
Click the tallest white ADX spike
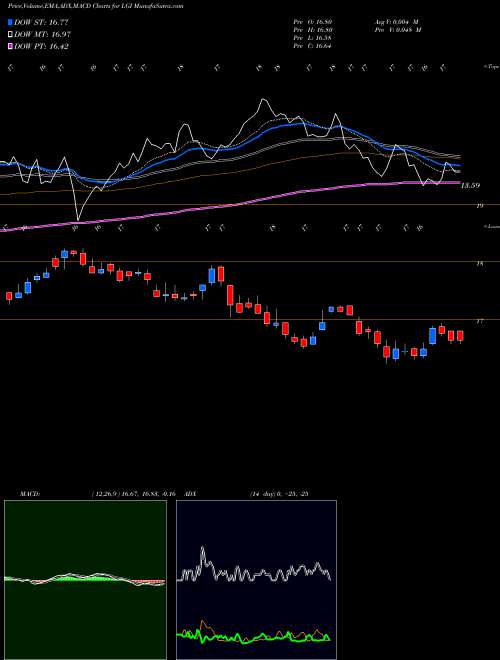pos(203,549)
